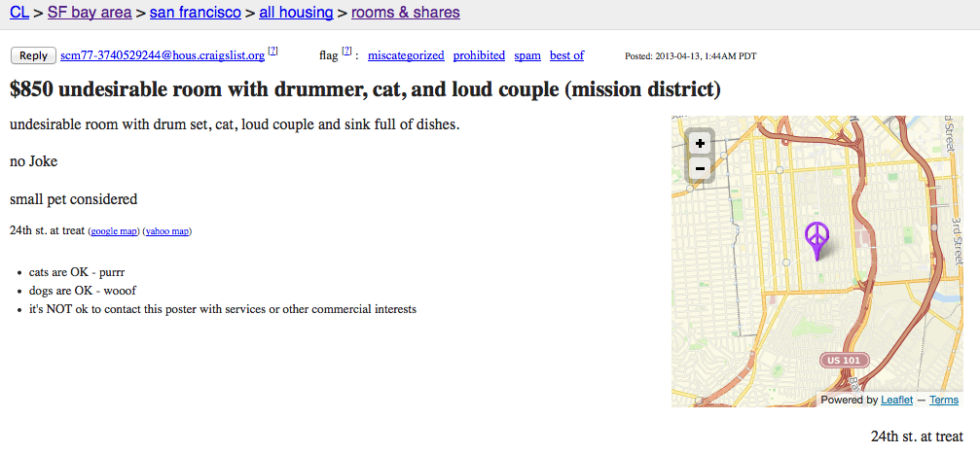Click the purple peace-sign map pin
Image resolution: width=980 pixels, height=454 pixels.
[x=817, y=240]
